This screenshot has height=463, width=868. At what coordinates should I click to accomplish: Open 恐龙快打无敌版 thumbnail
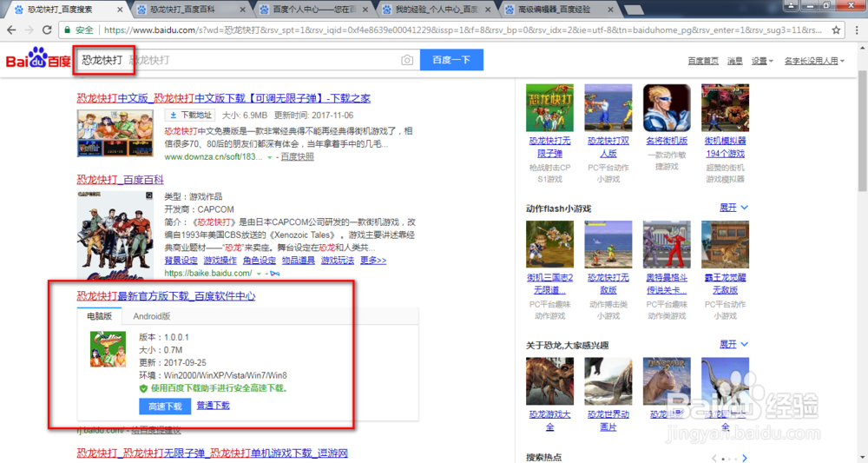pos(608,244)
